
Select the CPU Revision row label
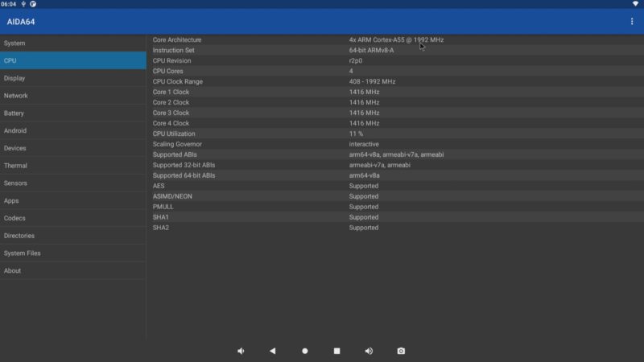point(171,60)
